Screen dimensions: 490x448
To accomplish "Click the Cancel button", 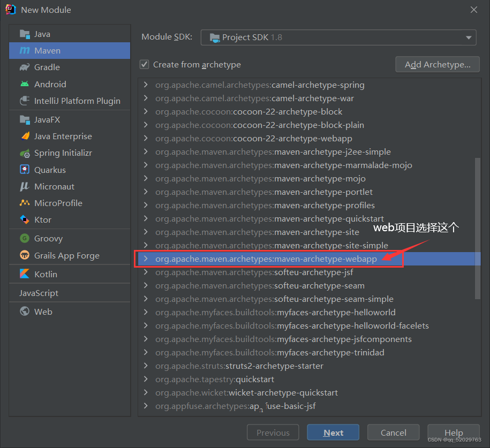I will tap(394, 432).
